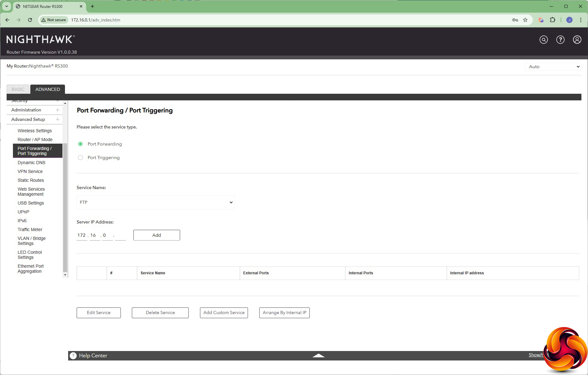The width and height of the screenshot is (588, 375).
Task: Open the Chrome three-dot menu
Action: 581,20
